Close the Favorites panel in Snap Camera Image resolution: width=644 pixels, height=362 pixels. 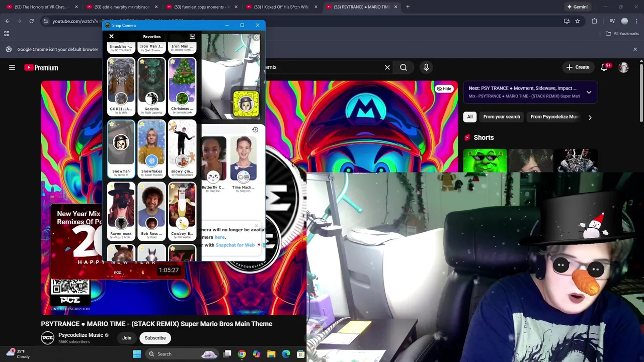[x=112, y=36]
